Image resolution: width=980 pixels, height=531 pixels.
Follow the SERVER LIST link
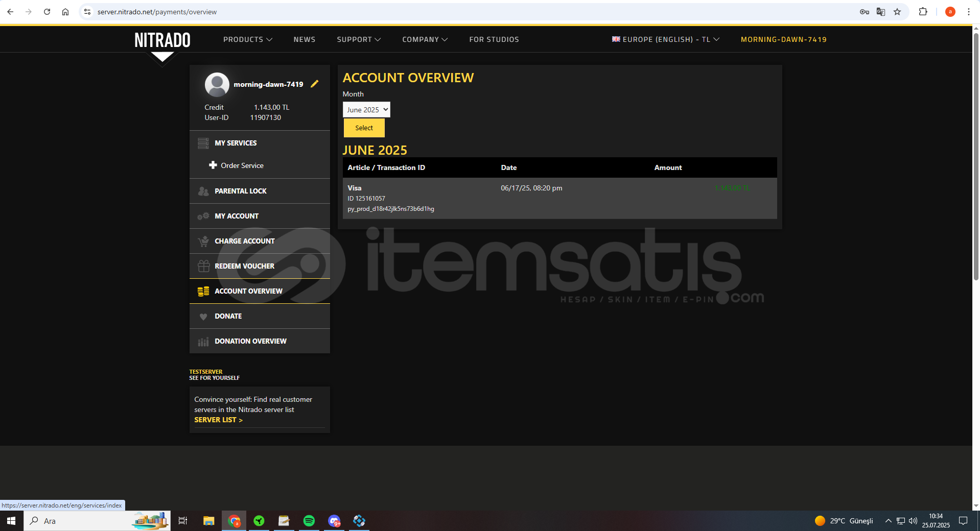click(218, 420)
